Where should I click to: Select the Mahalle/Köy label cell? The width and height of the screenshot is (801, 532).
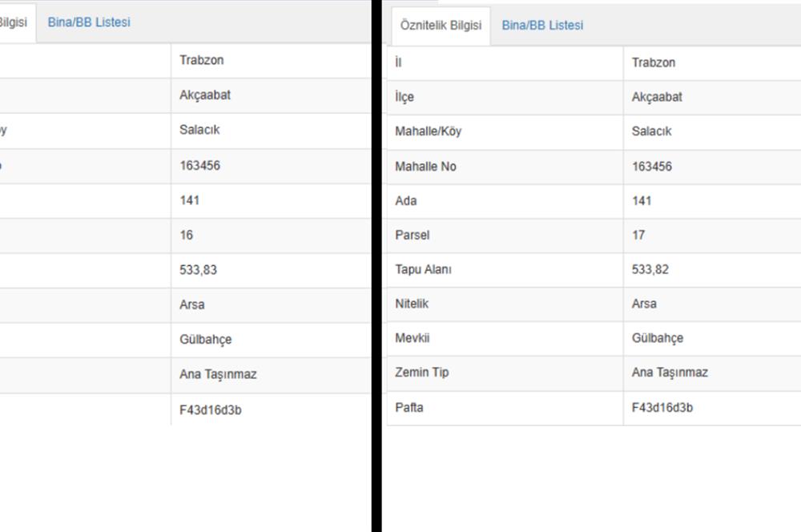tap(429, 131)
